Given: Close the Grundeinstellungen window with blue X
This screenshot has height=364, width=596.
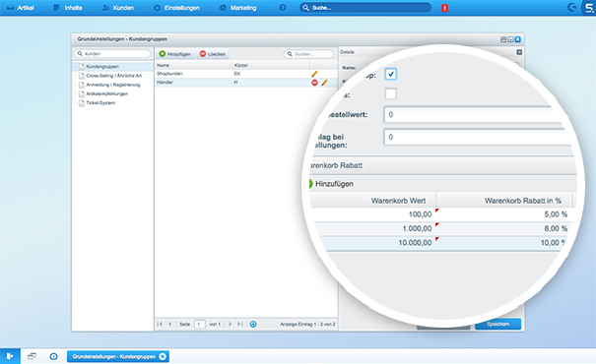Looking at the screenshot, I should 518,39.
